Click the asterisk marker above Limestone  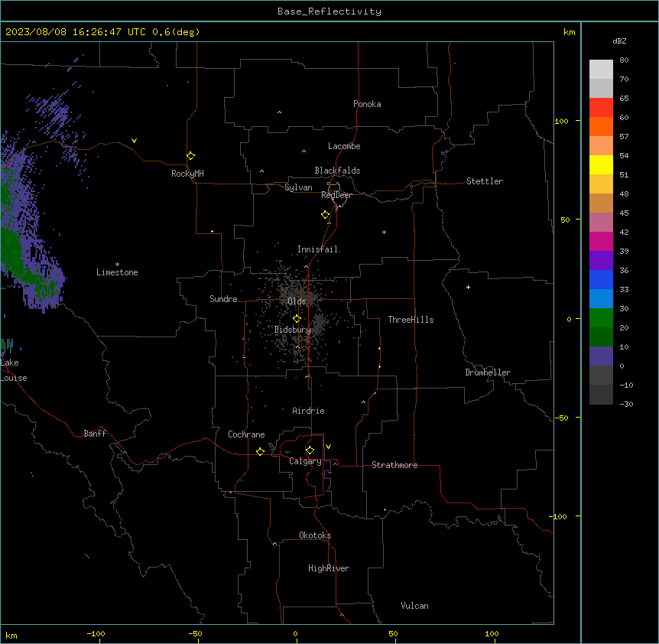click(x=117, y=265)
